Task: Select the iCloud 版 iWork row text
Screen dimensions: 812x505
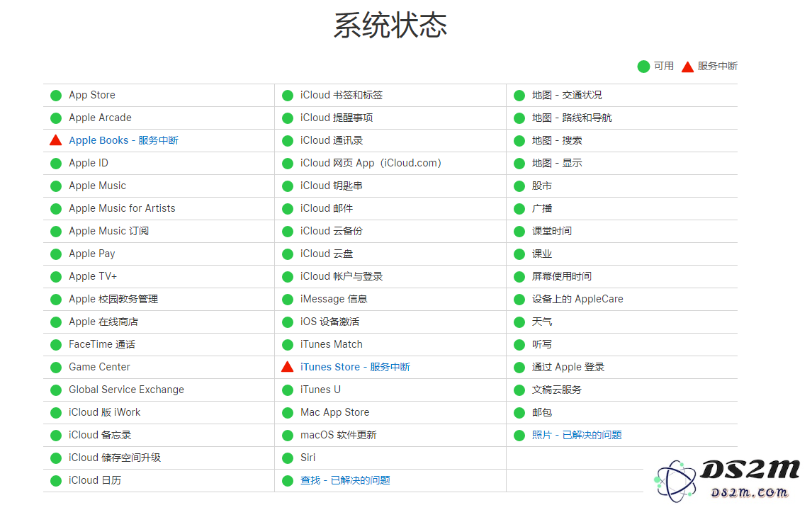Action: click(x=105, y=412)
